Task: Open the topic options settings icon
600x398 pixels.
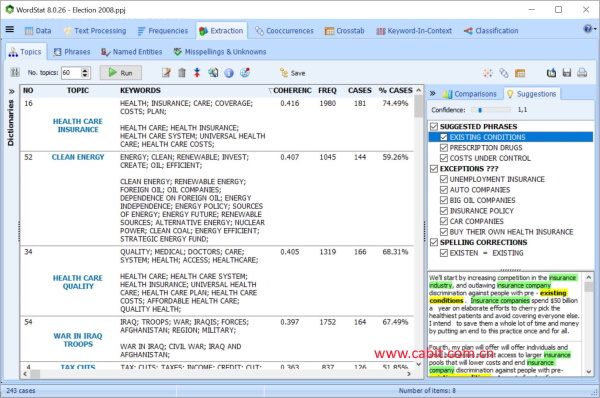Action: pos(15,72)
